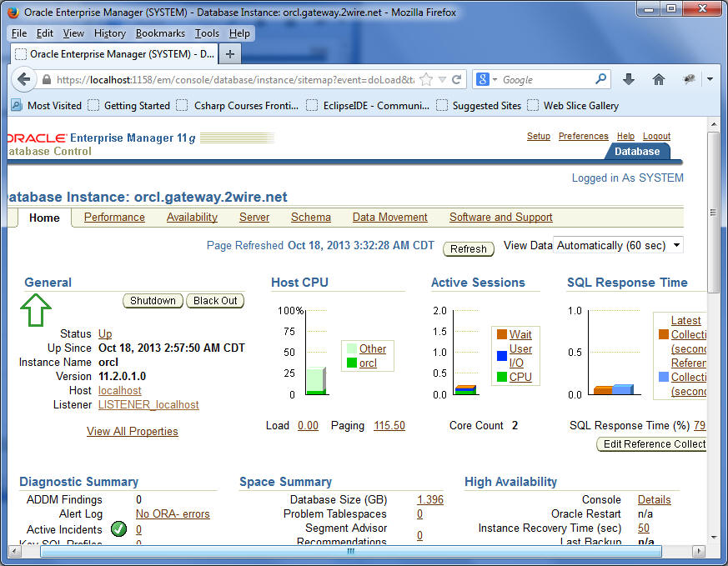Screen dimensions: 728x566
Task: Click the Paging 115.50 link
Action: tap(389, 425)
